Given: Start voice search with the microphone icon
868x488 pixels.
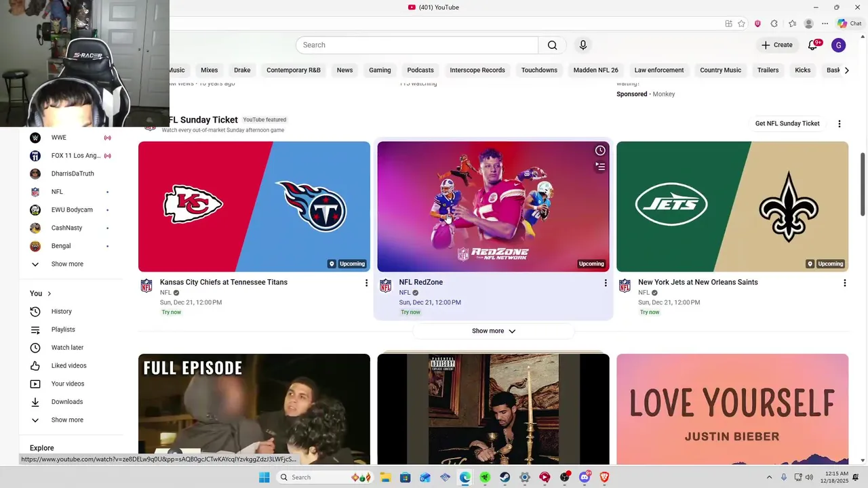Looking at the screenshot, I should tap(583, 45).
